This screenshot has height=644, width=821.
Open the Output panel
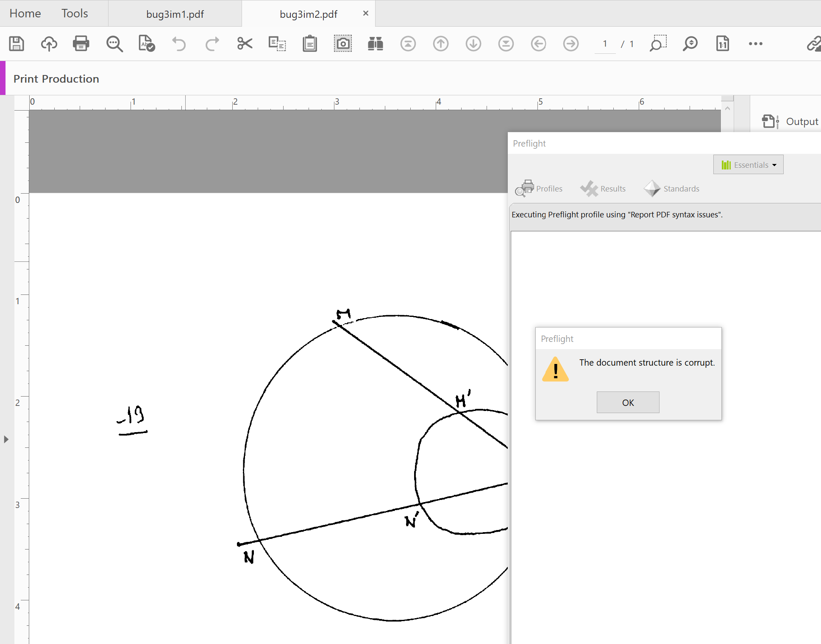tap(790, 122)
